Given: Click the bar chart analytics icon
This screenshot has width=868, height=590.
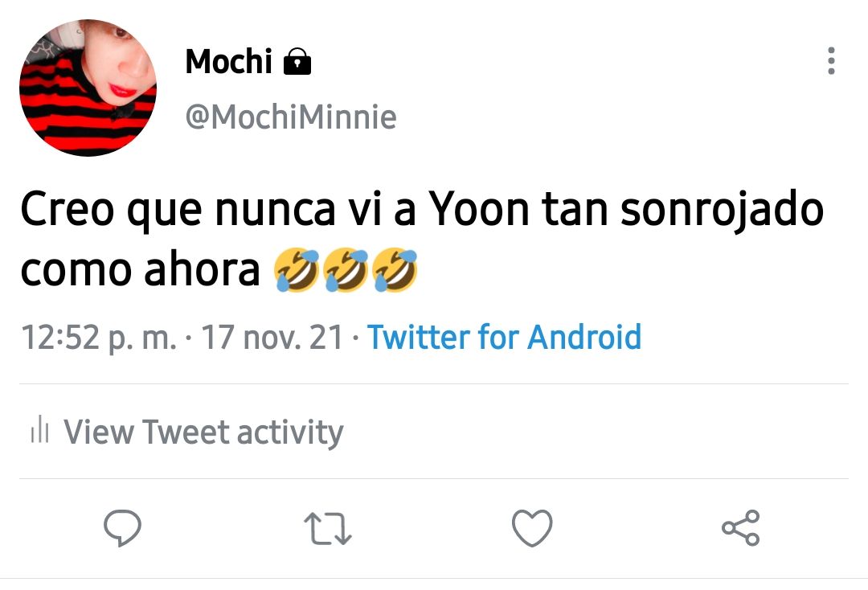Looking at the screenshot, I should (40, 429).
